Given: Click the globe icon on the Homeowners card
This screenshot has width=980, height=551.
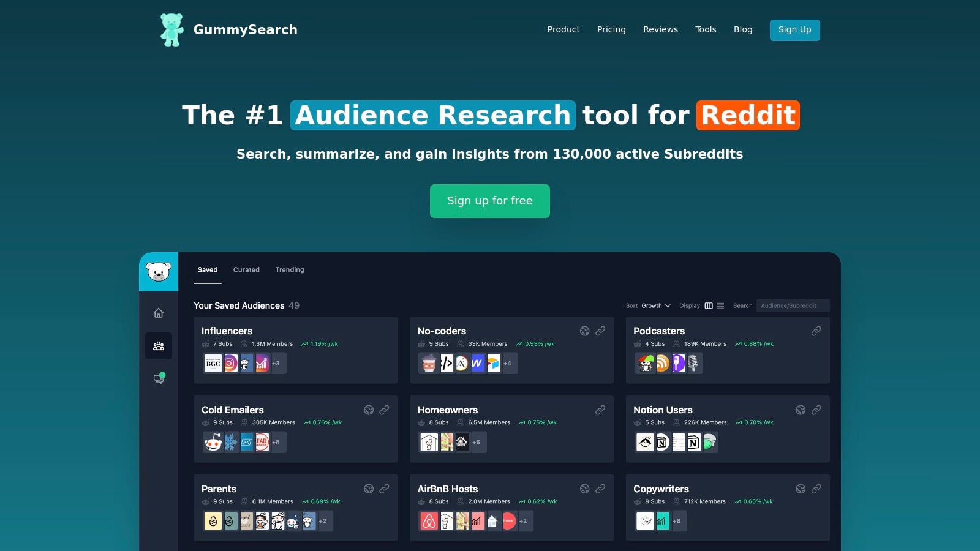Looking at the screenshot, I should point(584,410).
